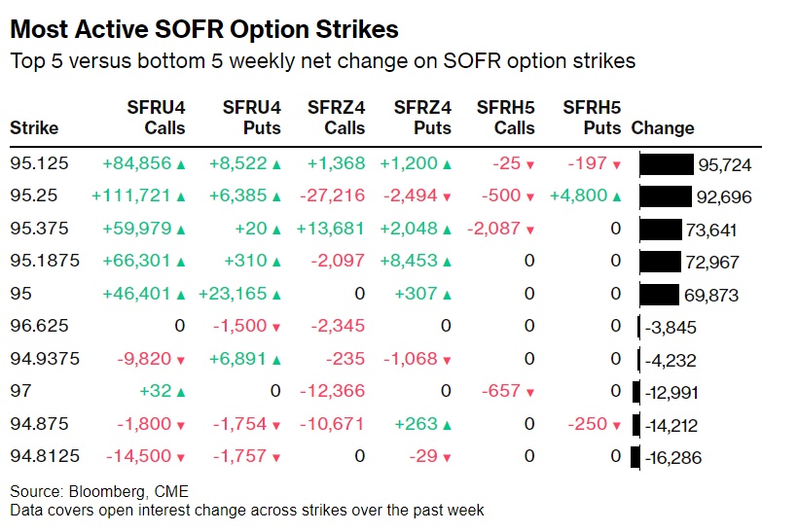Click the black bar for 95,724
This screenshot has width=798, height=532.
tap(666, 164)
